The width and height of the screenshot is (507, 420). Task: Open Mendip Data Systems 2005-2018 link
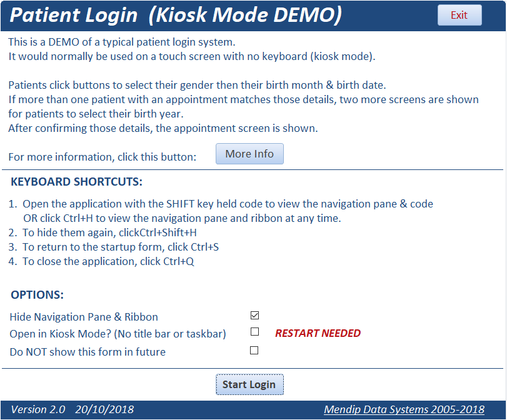(x=404, y=409)
